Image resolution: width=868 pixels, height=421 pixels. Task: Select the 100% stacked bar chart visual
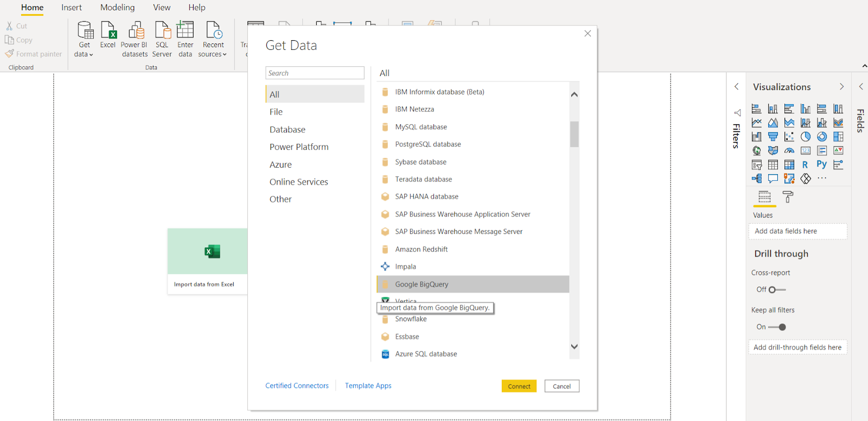coord(822,109)
